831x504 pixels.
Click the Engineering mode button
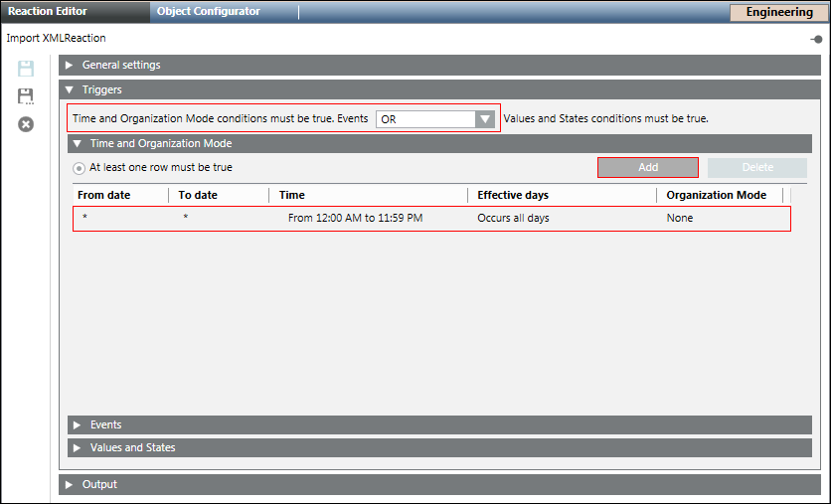click(x=778, y=12)
